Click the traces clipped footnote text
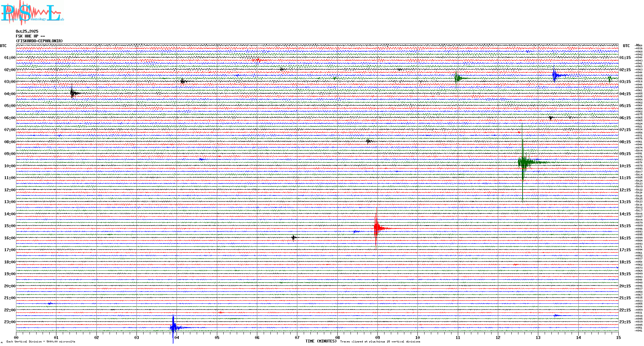Image resolution: width=644 pixels, height=346 pixels. (x=380, y=342)
